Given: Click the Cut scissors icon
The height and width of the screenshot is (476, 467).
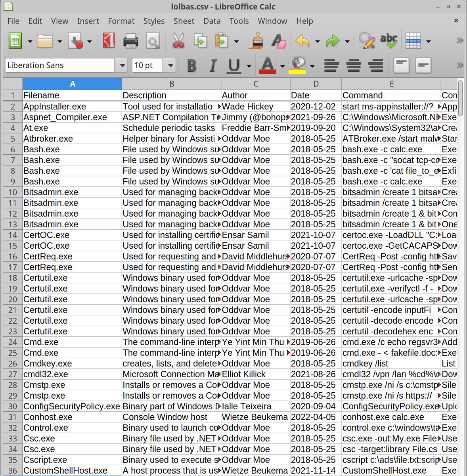Looking at the screenshot, I should [x=179, y=41].
